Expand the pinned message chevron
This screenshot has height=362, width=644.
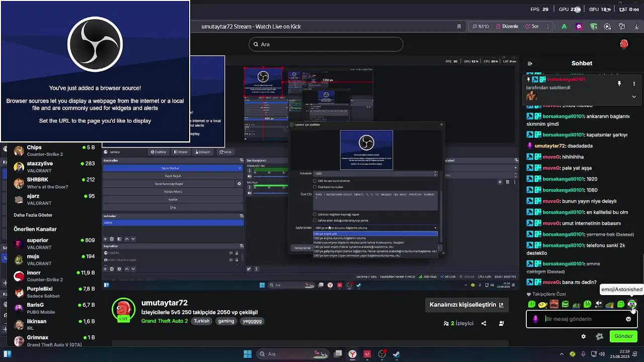click(634, 97)
